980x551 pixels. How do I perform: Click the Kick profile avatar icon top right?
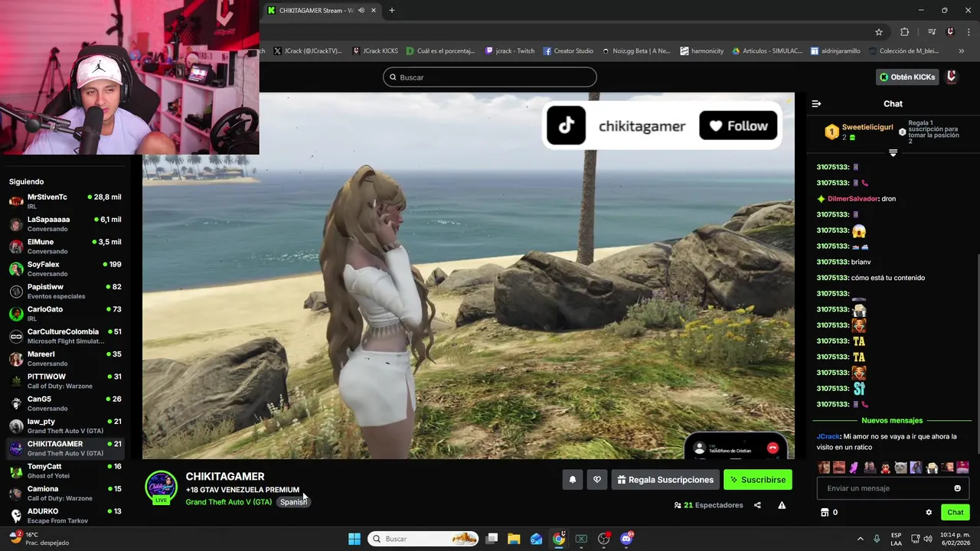(x=952, y=77)
